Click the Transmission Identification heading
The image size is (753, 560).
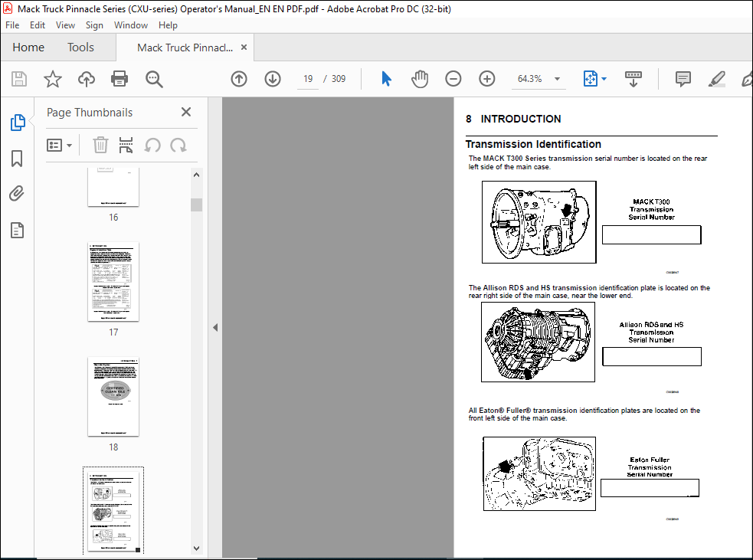click(x=533, y=144)
